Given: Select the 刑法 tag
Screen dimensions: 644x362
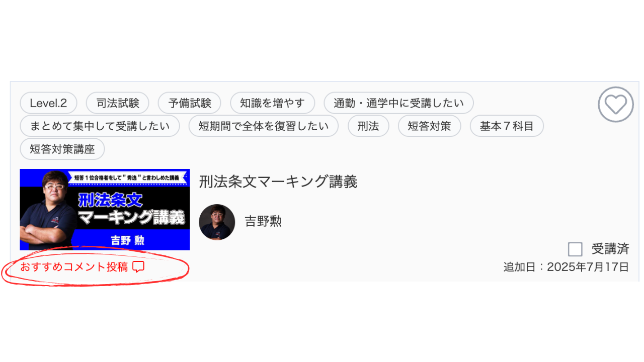Looking at the screenshot, I should tap(368, 126).
